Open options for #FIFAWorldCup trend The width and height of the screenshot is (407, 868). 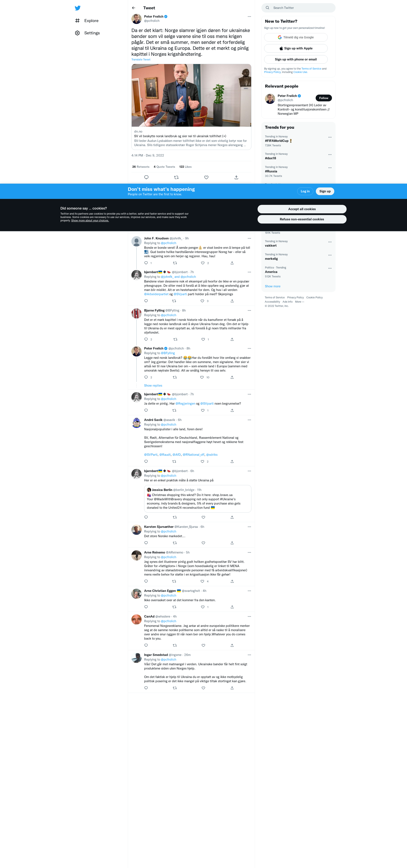coord(330,137)
